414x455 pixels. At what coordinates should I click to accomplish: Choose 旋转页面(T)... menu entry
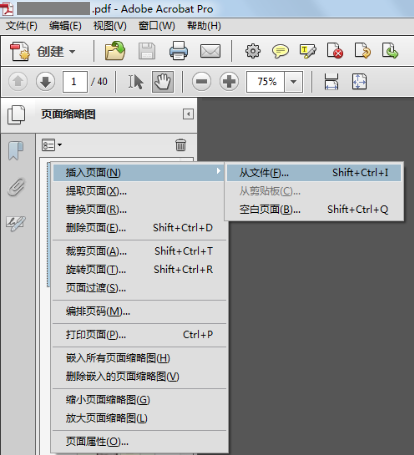pos(139,269)
